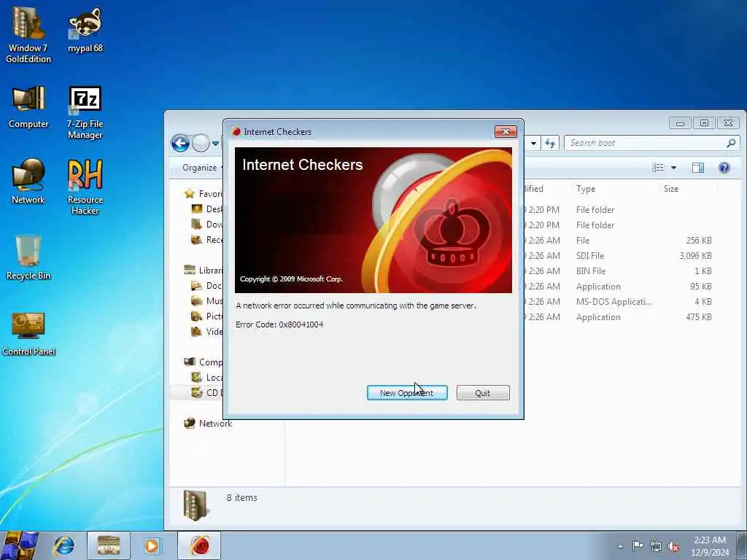Open Windows Media Player from taskbar

coord(152,545)
